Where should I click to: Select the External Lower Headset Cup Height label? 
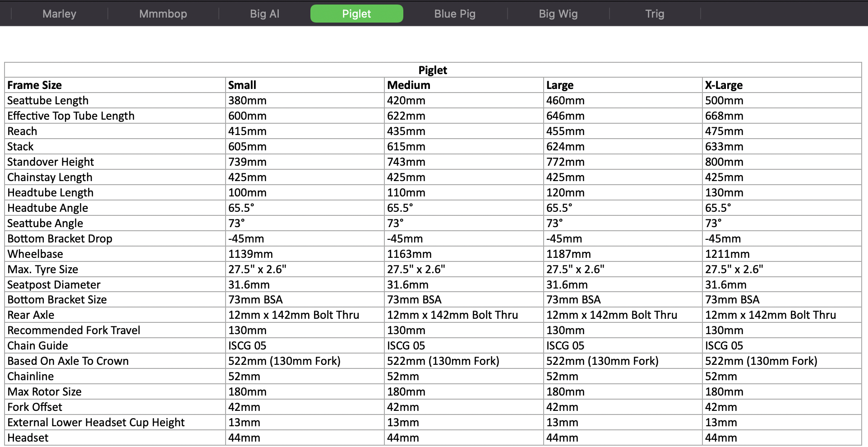tap(96, 423)
